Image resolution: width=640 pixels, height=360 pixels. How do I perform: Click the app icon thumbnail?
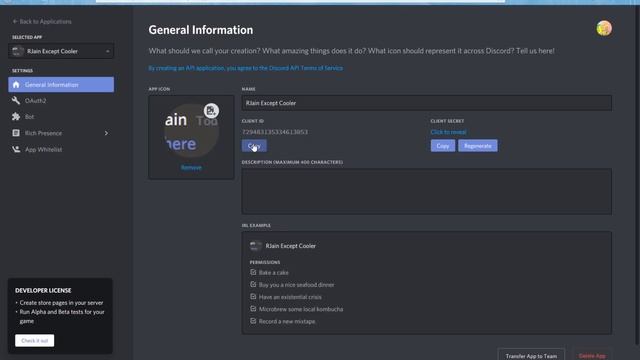[191, 131]
